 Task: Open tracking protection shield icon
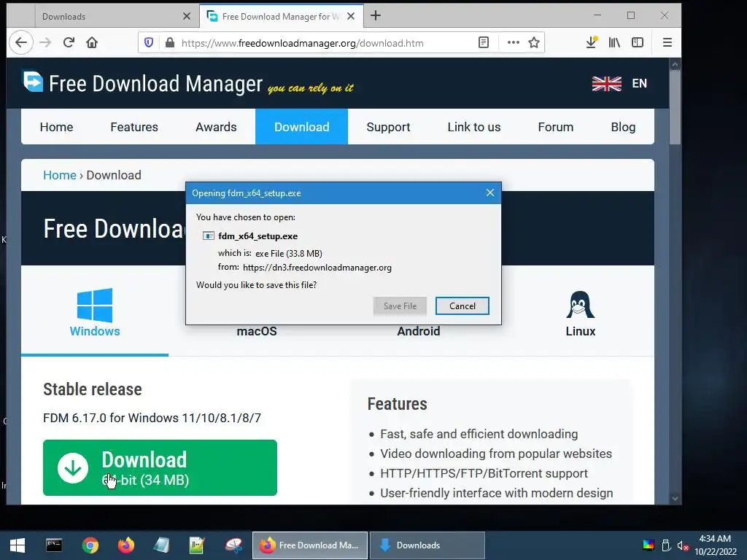(x=149, y=43)
